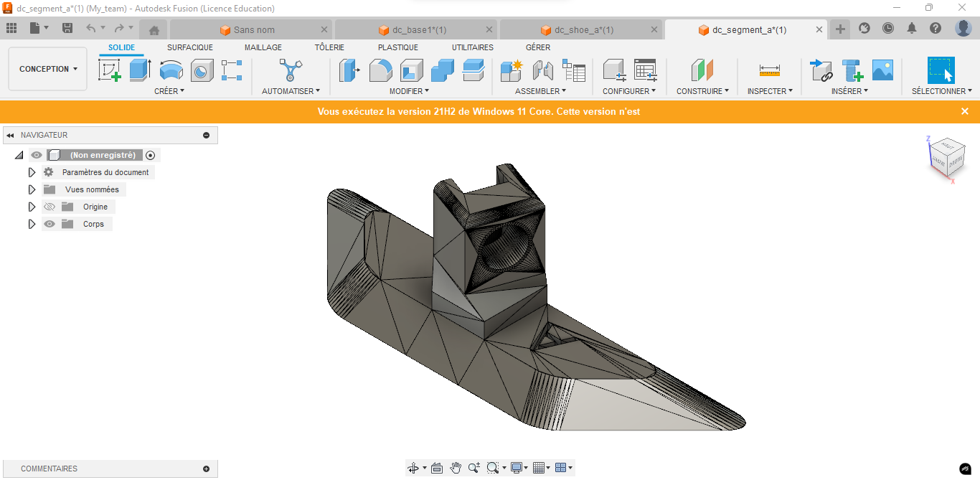Screen dimensions: 980x480
Task: Click the Pan hand icon in navigation bar
Action: (x=456, y=468)
